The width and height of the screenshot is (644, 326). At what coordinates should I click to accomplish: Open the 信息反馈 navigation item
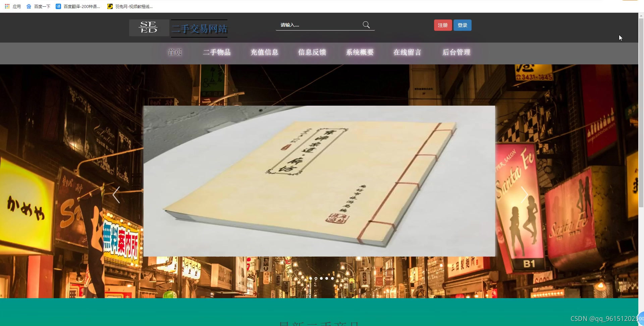[x=312, y=52]
